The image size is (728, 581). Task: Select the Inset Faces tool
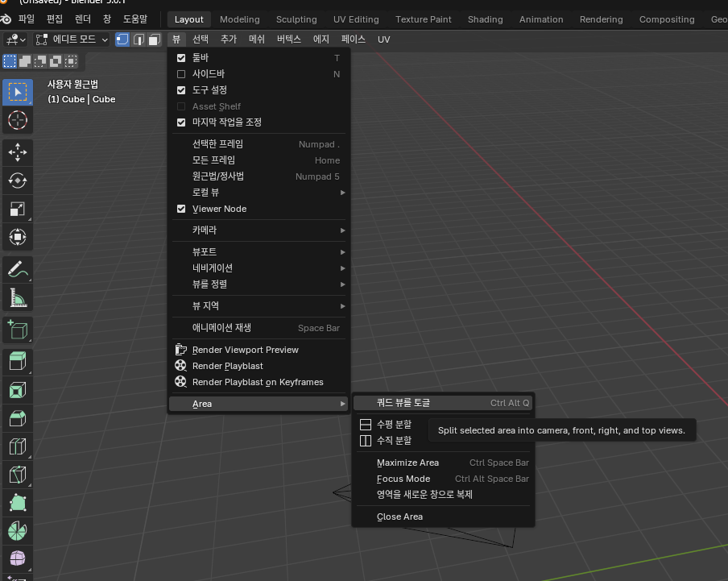[x=18, y=390]
